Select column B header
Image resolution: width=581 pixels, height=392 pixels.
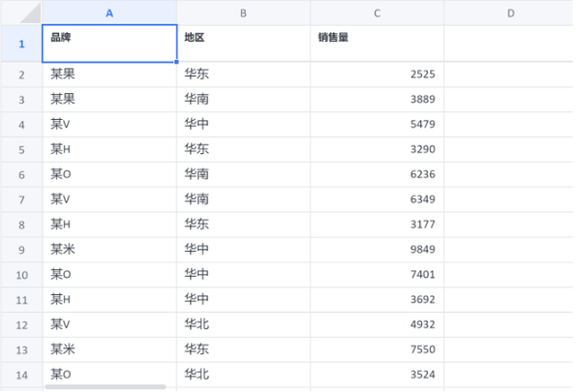click(243, 13)
